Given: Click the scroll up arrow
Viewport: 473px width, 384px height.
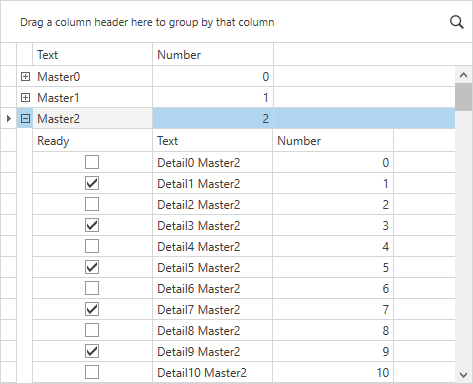Looking at the screenshot, I should pyautogui.click(x=463, y=75).
